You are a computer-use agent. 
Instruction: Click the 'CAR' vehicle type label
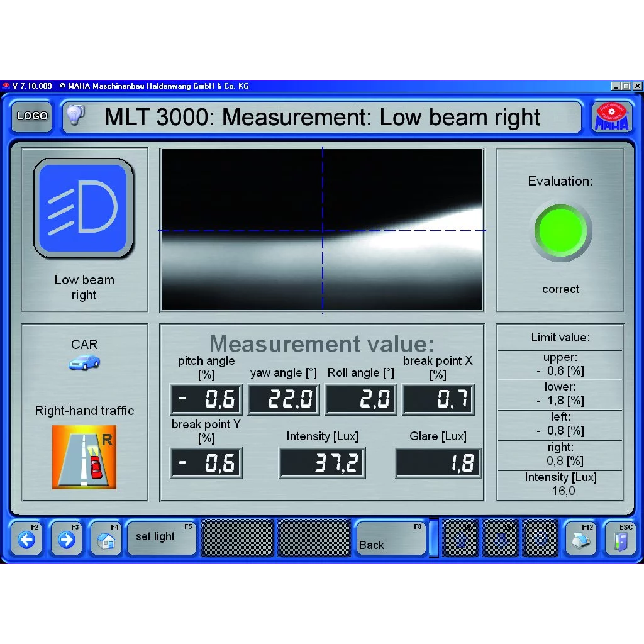click(x=84, y=344)
